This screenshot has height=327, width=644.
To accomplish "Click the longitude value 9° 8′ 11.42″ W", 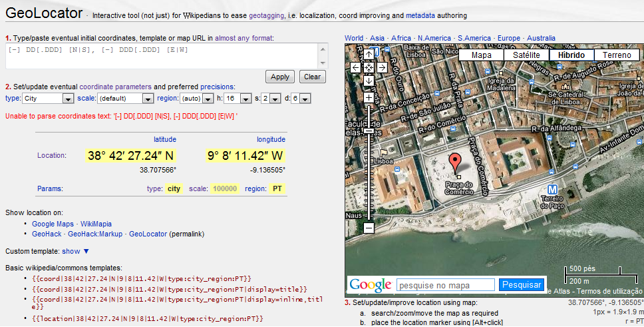I will click(x=245, y=155).
